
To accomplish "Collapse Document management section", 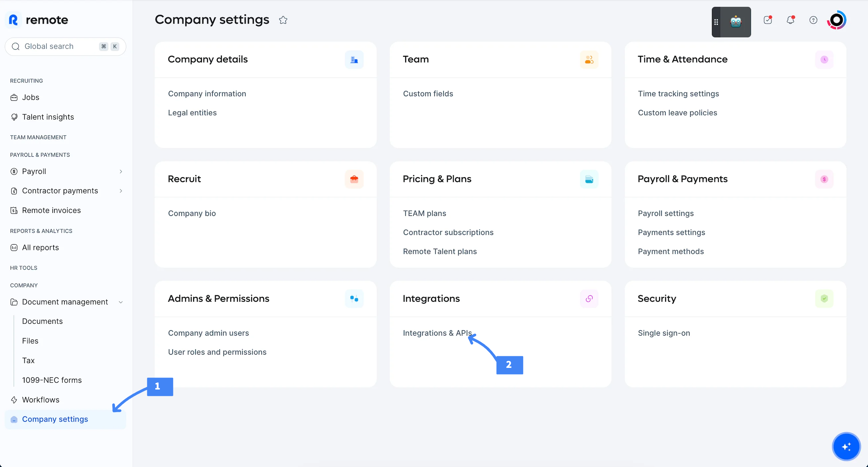I will [121, 302].
